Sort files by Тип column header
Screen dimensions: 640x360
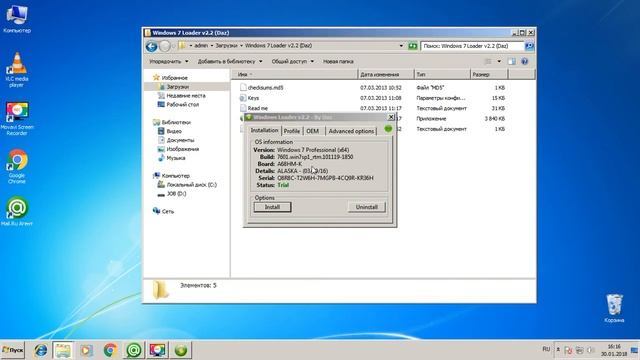(442, 74)
